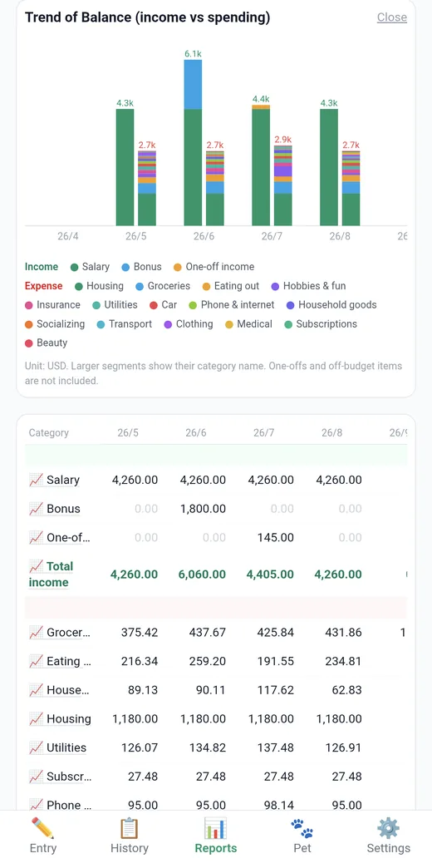Click the 4.4k income bar for 26/7
The width and height of the screenshot is (432, 868).
pos(261,165)
